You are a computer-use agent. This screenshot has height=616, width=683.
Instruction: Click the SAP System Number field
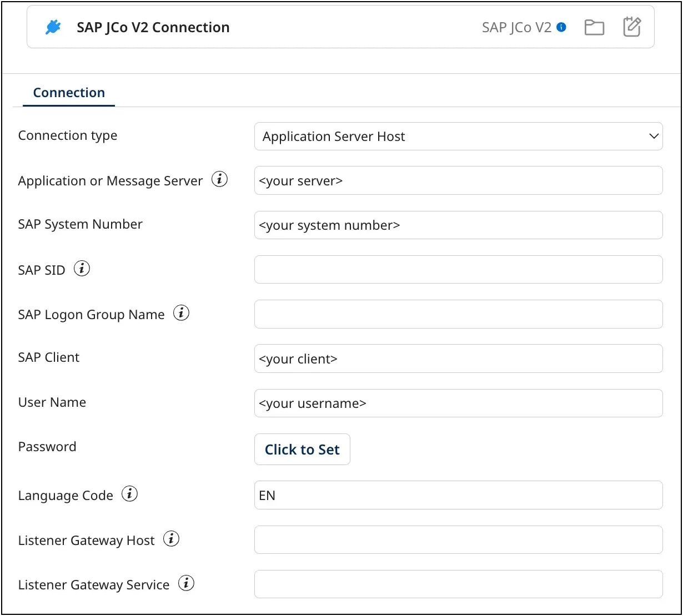click(x=458, y=225)
